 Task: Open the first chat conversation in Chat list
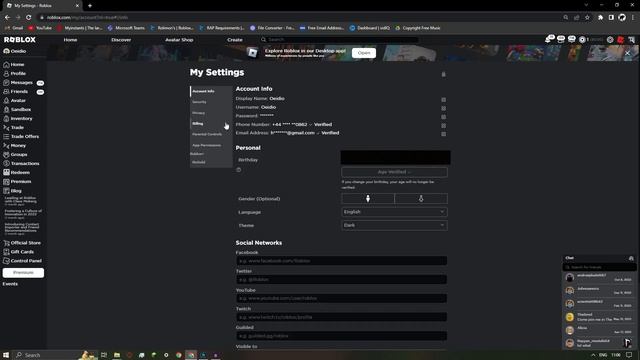(599, 277)
